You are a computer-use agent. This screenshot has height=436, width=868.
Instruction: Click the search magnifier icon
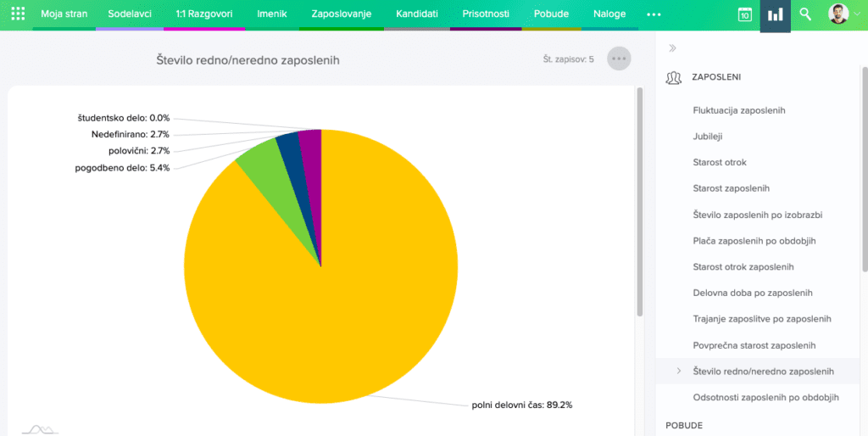coord(806,14)
